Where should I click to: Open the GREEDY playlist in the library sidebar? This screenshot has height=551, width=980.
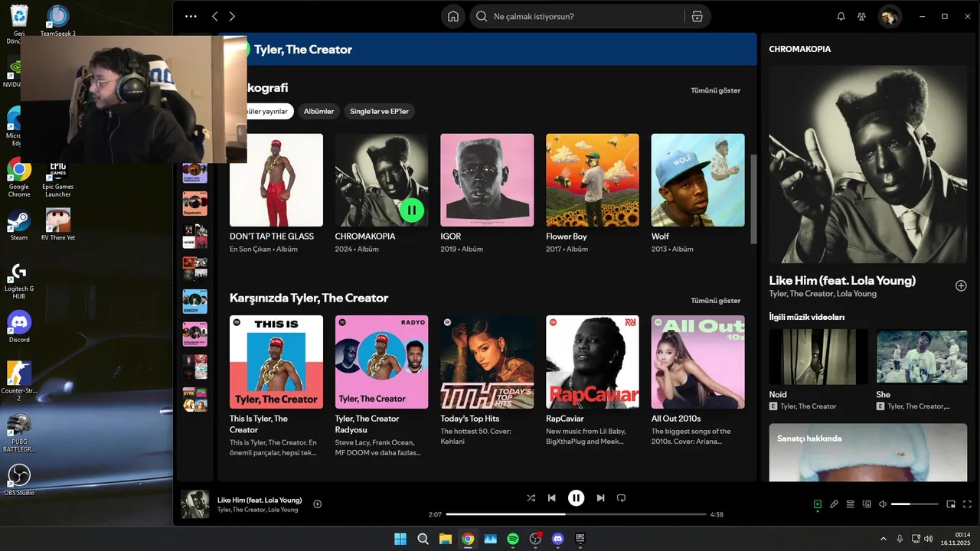(x=194, y=302)
